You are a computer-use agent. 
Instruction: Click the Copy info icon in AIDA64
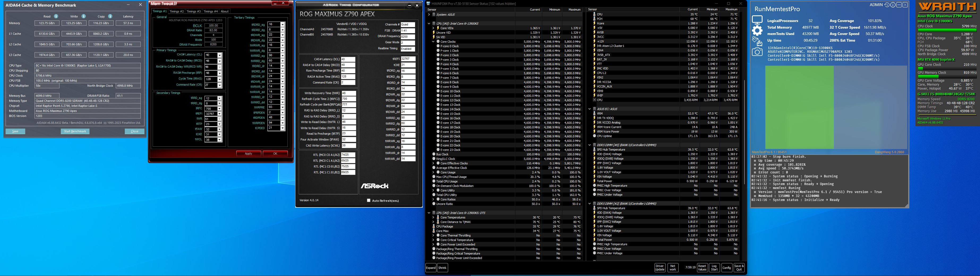pos(110,16)
